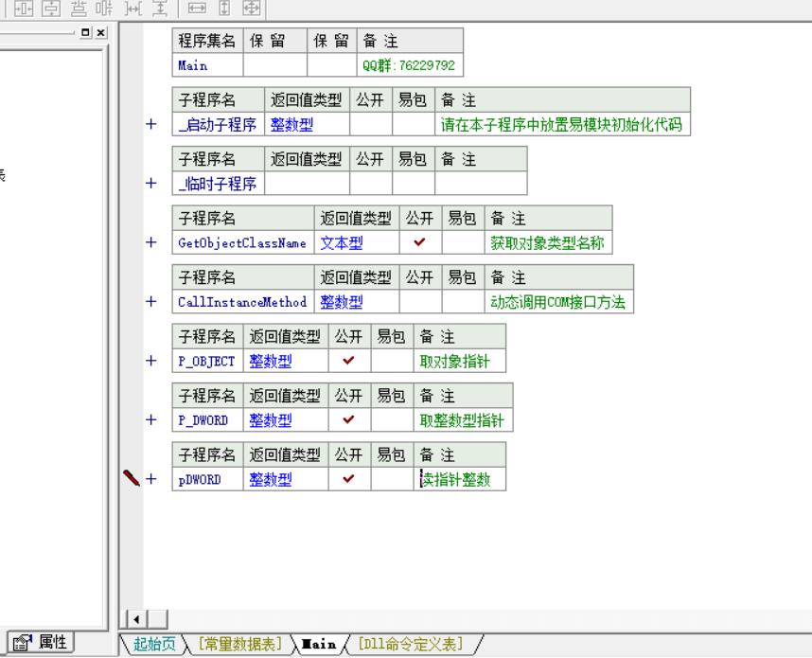Select the _启动子程序 name cell

(x=218, y=124)
